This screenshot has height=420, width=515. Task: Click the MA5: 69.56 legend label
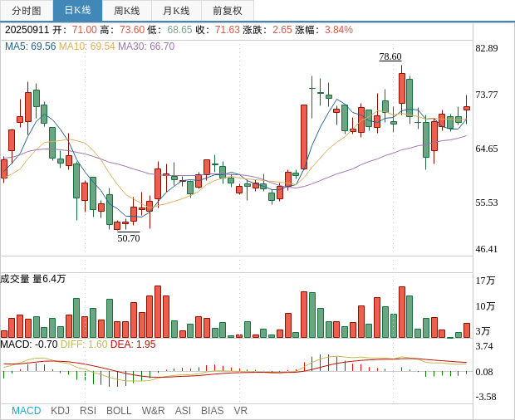(30, 46)
